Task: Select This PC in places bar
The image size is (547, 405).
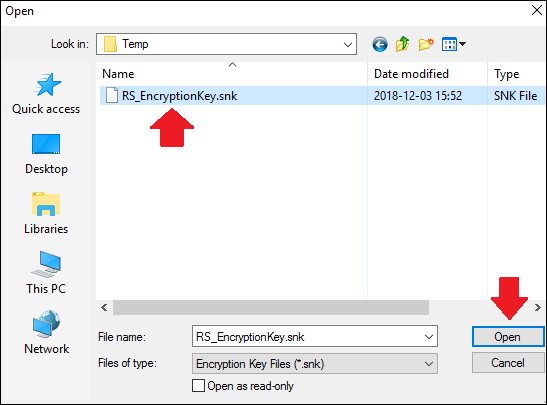Action: pyautogui.click(x=46, y=273)
